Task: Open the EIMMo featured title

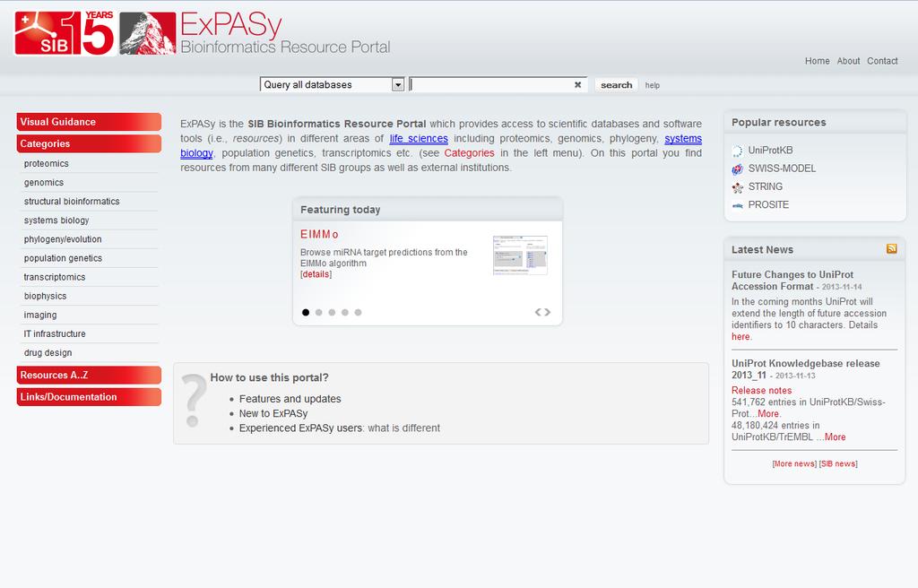Action: [319, 234]
